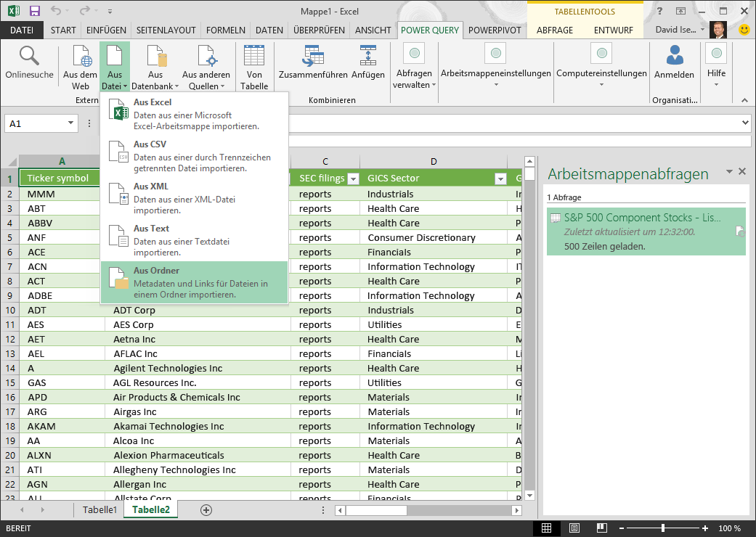
Task: Import data with Aus dem Web
Action: (x=80, y=67)
